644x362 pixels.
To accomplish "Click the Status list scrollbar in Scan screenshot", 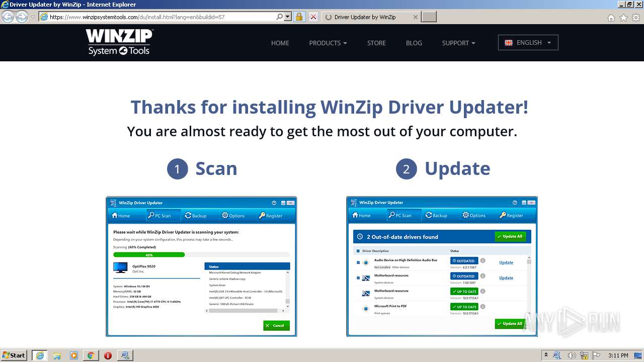I will (288, 289).
